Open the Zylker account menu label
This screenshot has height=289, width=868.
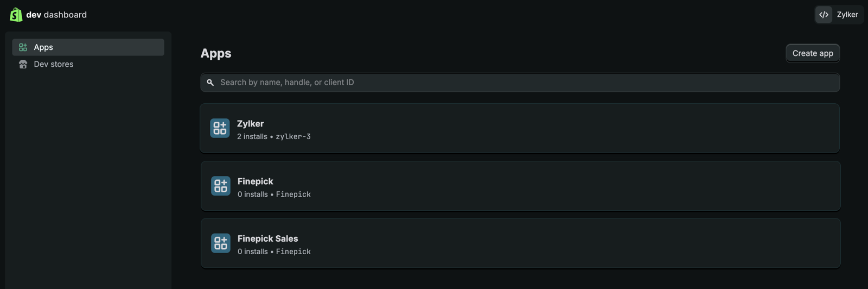847,15
